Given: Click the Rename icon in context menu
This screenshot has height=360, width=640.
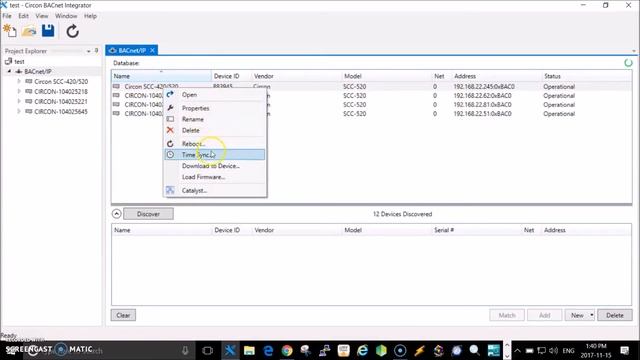Looking at the screenshot, I should [170, 119].
